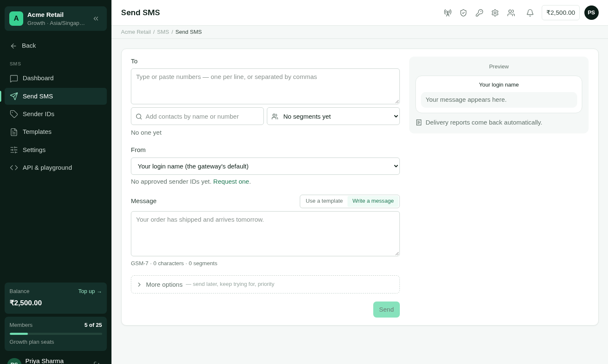Screen dimensions: 608x364
Task: Open SMS Settings sliders item
Action: pyautogui.click(x=56, y=150)
